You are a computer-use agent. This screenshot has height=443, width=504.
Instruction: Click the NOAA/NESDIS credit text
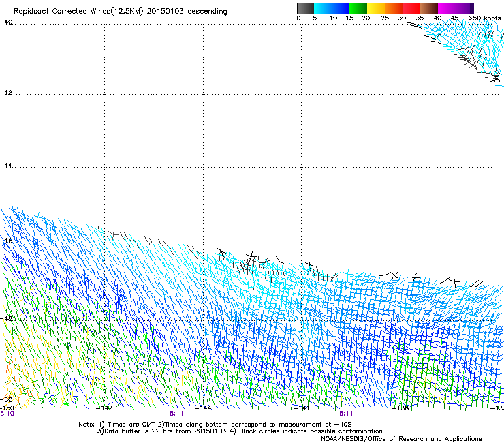pyautogui.click(x=401, y=439)
